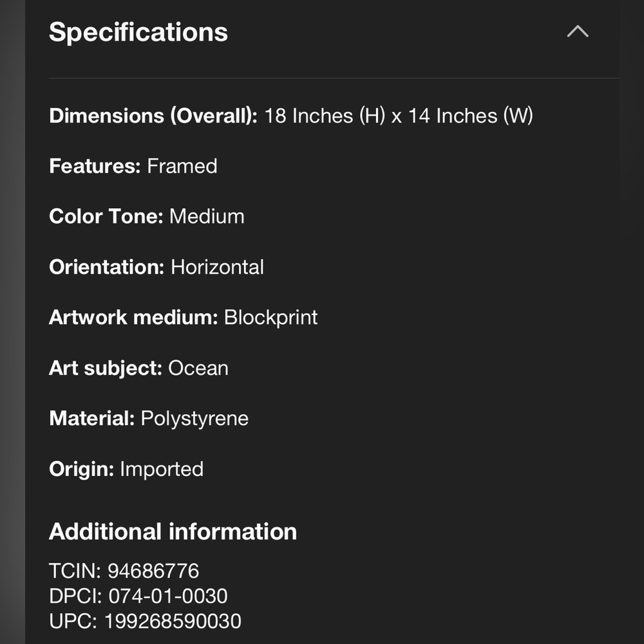Click the Additional information heading
The height and width of the screenshot is (644, 644).
(173, 531)
